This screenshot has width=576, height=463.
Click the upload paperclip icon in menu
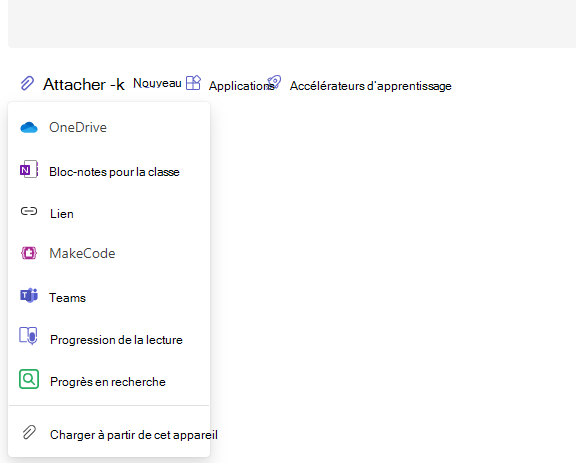pyautogui.click(x=29, y=433)
